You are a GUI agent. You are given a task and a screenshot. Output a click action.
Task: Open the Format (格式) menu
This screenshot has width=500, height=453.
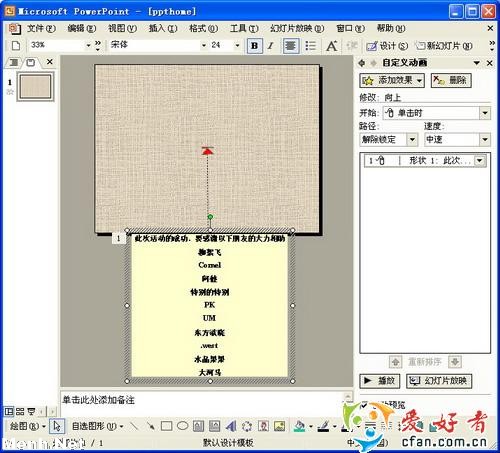point(203,29)
